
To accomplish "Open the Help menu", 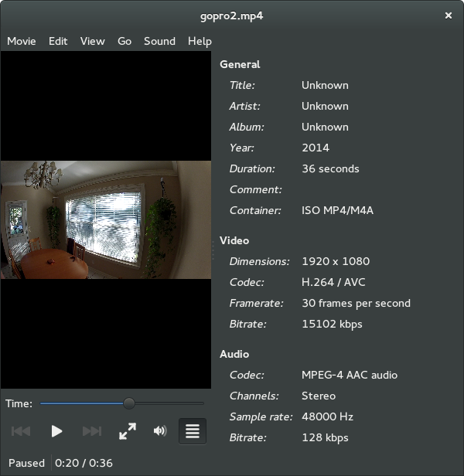I will point(200,41).
